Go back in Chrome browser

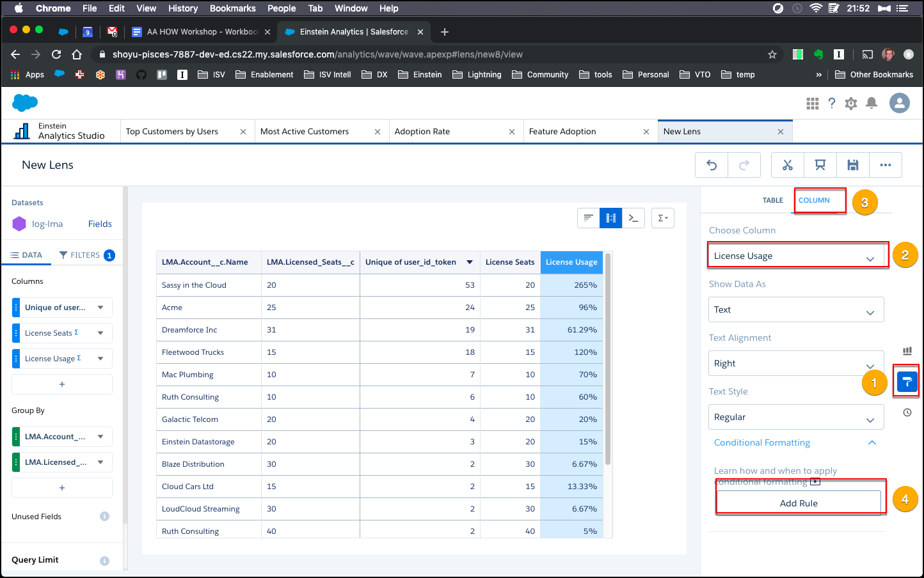coord(15,54)
